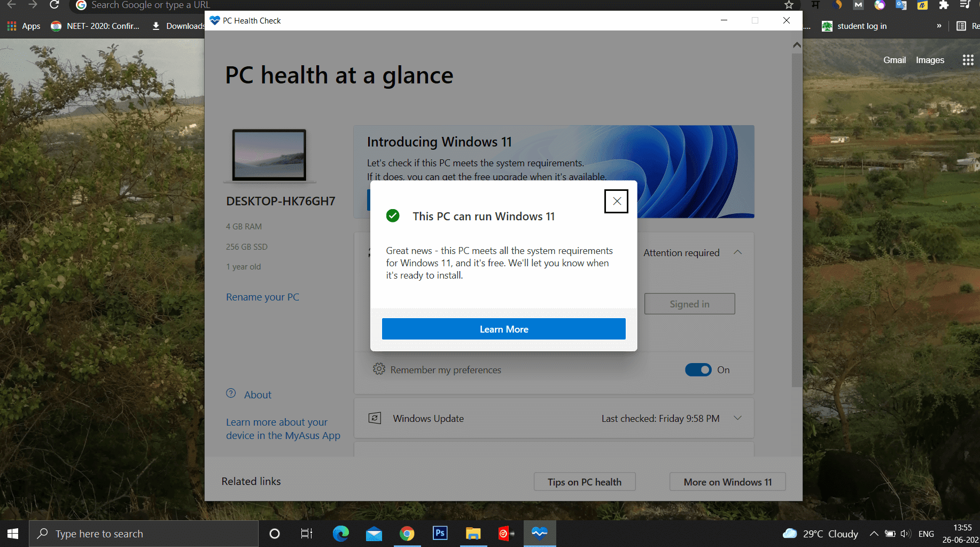
Task: Expand the Windows Update section
Action: [737, 418]
